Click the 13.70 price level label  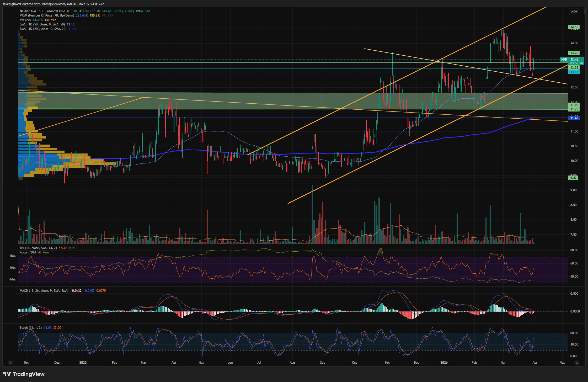click(x=574, y=53)
